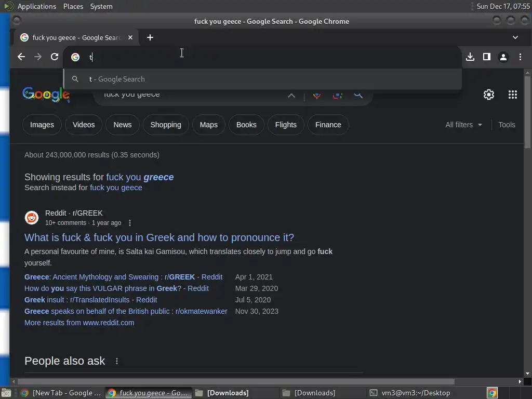
Task: Open the Google apps grid
Action: pos(513,95)
